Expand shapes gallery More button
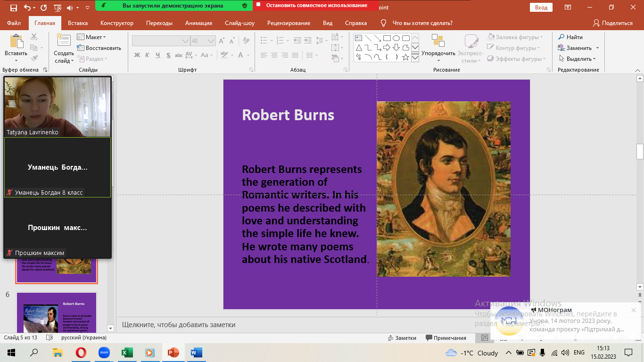The height and width of the screenshot is (362, 644). pyautogui.click(x=415, y=58)
